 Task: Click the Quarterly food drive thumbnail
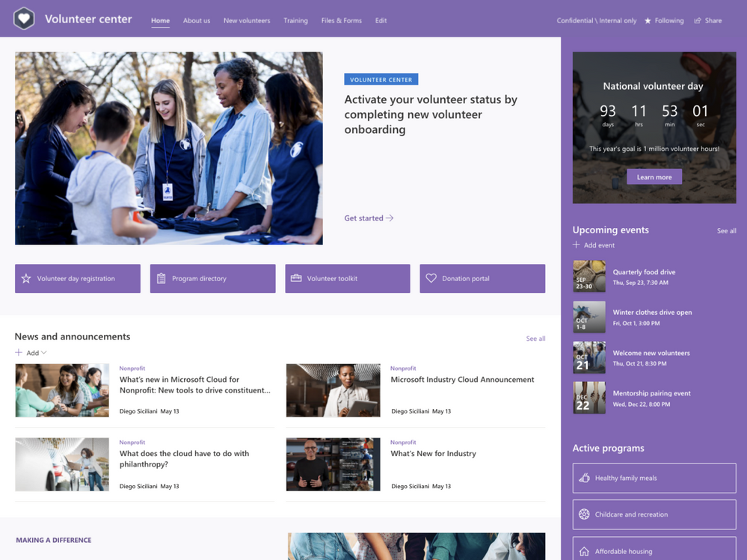click(588, 276)
